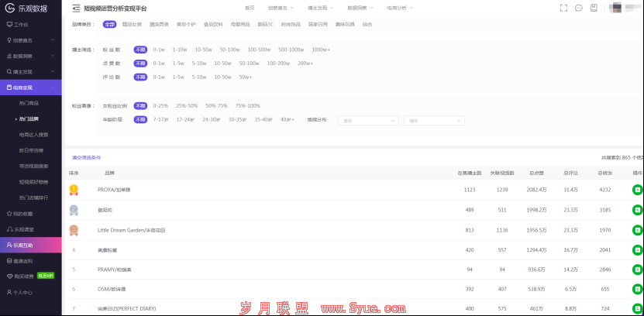
Task: Click 2082.4万 total likes in PROYA row
Action: tap(536, 190)
